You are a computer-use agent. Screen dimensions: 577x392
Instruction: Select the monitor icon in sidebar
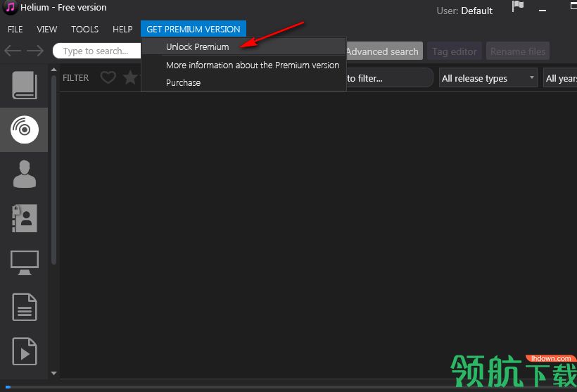point(25,263)
